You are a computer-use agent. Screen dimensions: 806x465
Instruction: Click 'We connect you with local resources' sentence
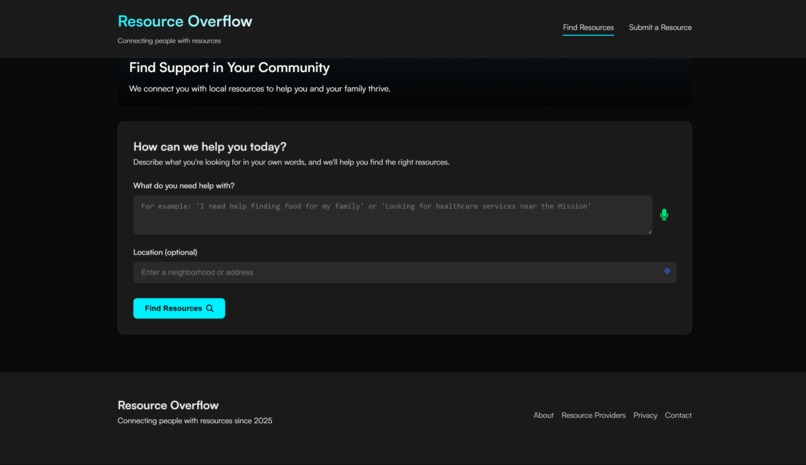(x=260, y=89)
